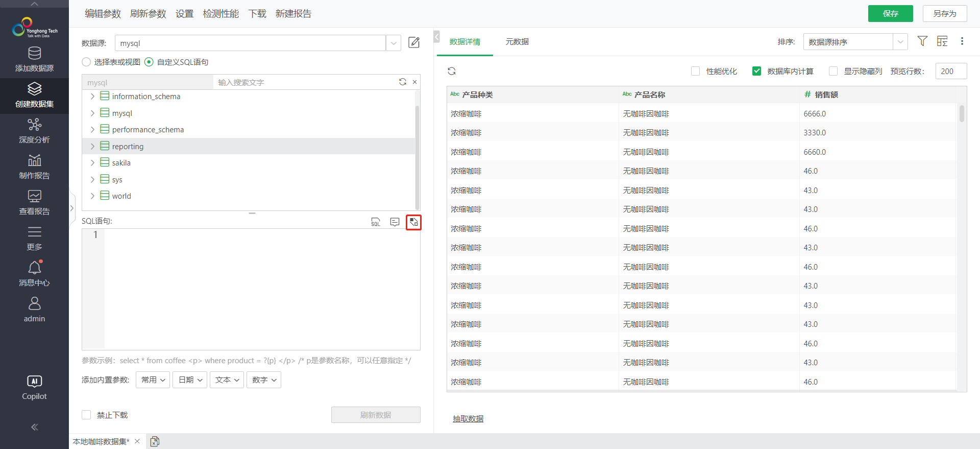Check the 禁止下载 checkbox

(86, 415)
